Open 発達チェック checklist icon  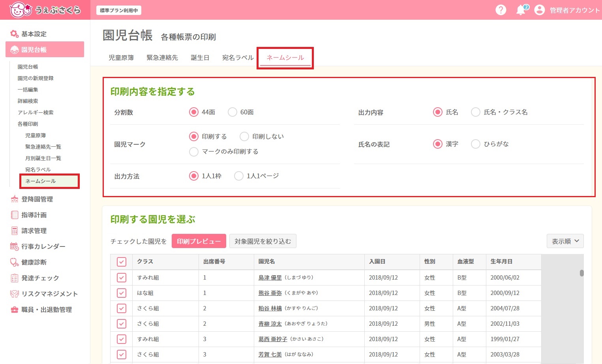tap(15, 278)
